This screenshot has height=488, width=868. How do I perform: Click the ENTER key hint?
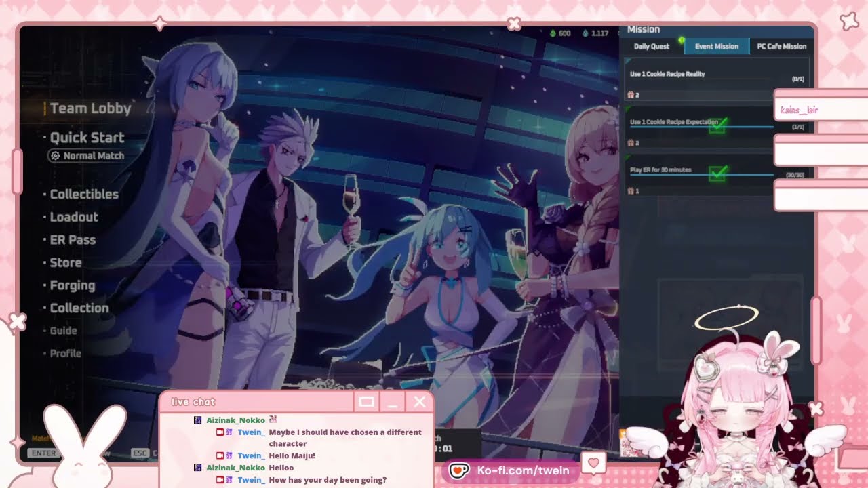point(43,453)
